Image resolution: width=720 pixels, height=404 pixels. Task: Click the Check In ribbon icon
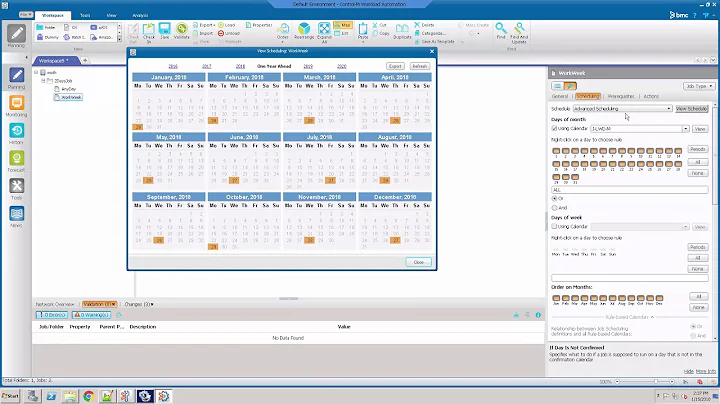(x=149, y=29)
